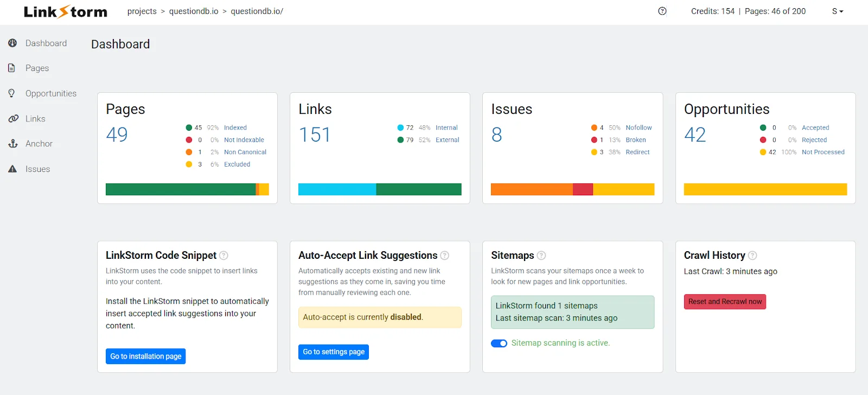Click the yellow dot beside Not Processed
The height and width of the screenshot is (395, 868).
pyautogui.click(x=763, y=152)
